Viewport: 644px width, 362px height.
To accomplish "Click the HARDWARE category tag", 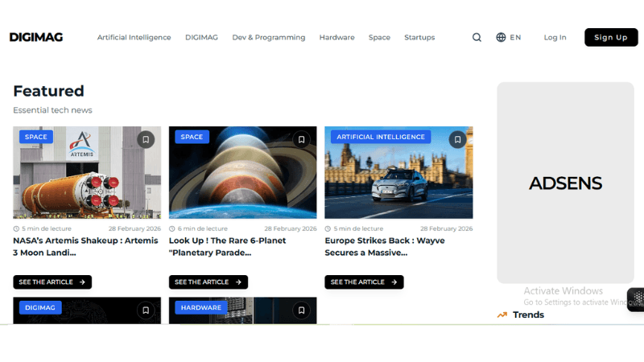I will click(201, 307).
